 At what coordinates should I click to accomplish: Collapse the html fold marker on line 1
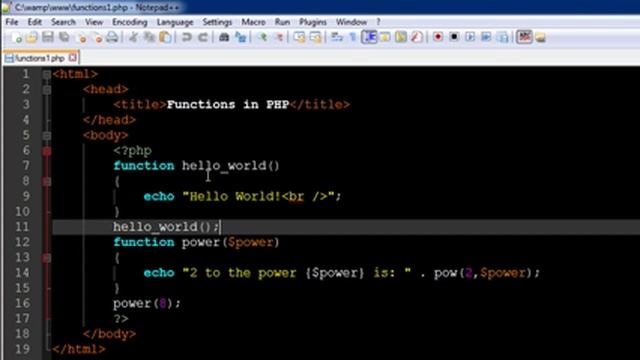(47, 74)
